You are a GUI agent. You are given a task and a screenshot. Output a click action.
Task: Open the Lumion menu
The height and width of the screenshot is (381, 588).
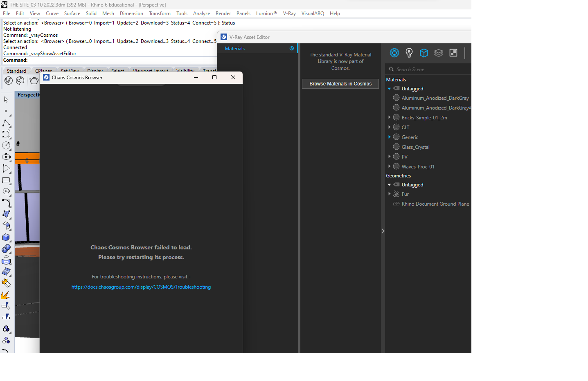(x=266, y=13)
